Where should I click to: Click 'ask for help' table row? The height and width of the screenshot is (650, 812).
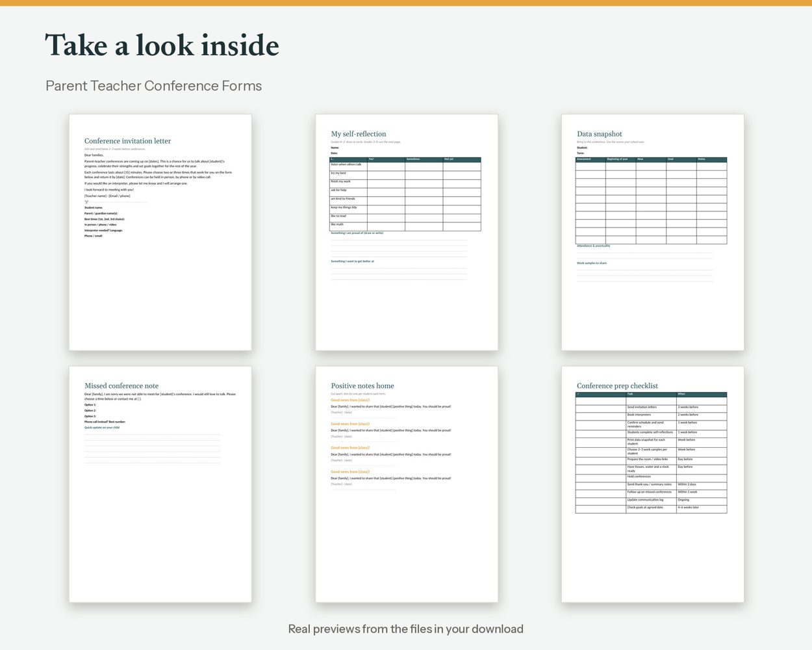(405, 192)
